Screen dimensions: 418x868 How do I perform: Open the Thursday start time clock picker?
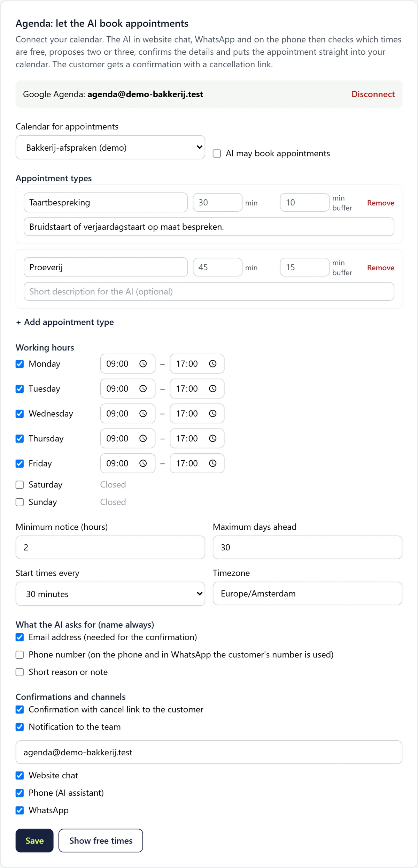[x=143, y=438]
